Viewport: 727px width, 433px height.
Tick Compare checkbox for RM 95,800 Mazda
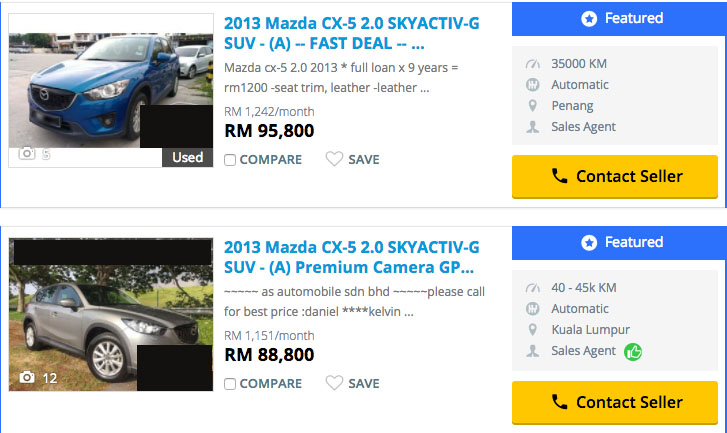pyautogui.click(x=230, y=160)
